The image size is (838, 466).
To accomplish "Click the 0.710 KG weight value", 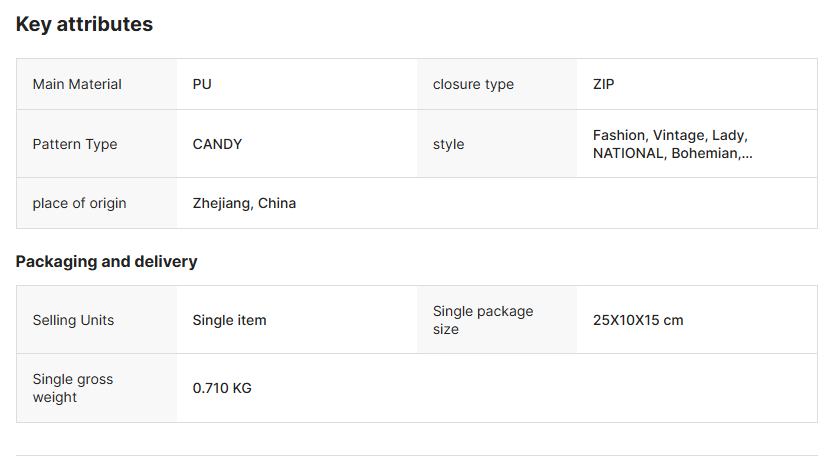I will click(x=222, y=388).
